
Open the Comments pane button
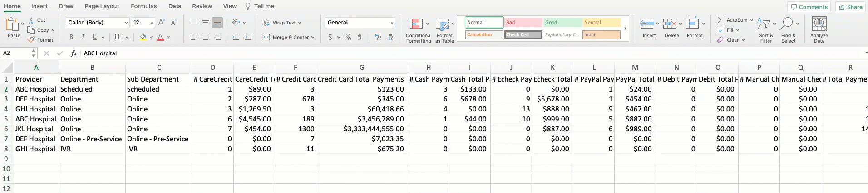(809, 7)
